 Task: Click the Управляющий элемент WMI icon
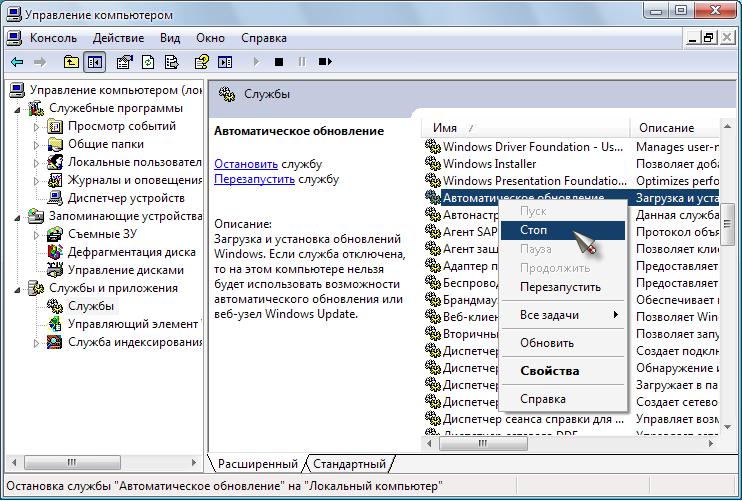point(55,324)
